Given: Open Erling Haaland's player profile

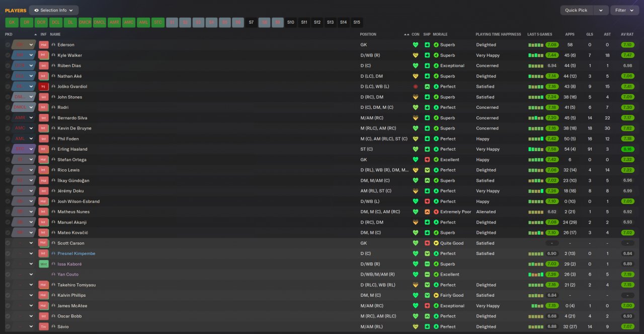Looking at the screenshot, I should tap(72, 149).
